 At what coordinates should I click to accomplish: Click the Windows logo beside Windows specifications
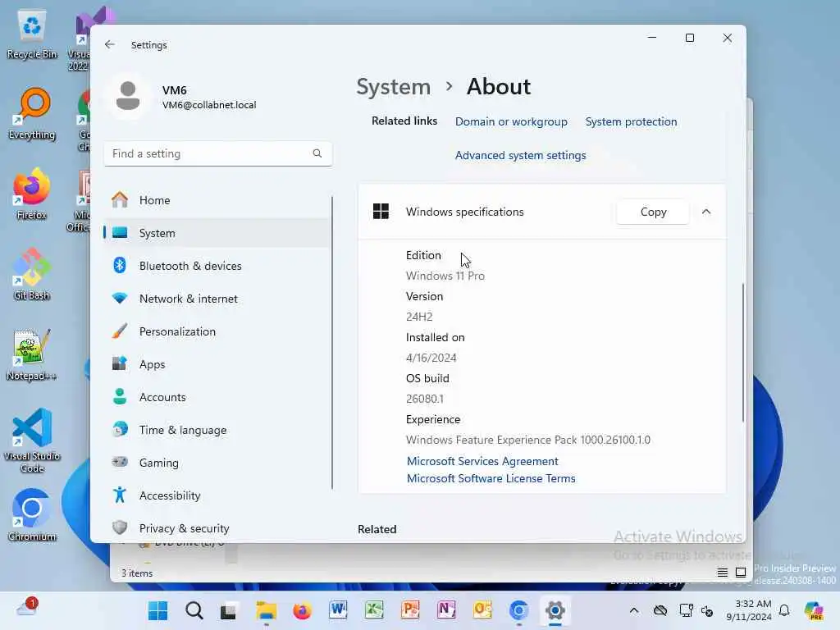coord(381,212)
